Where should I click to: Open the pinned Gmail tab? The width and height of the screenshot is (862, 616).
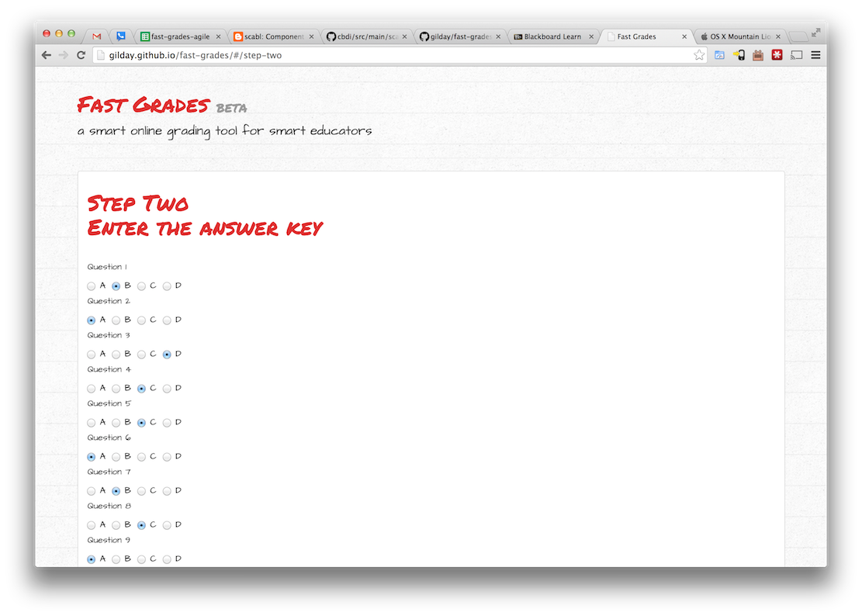click(x=97, y=36)
